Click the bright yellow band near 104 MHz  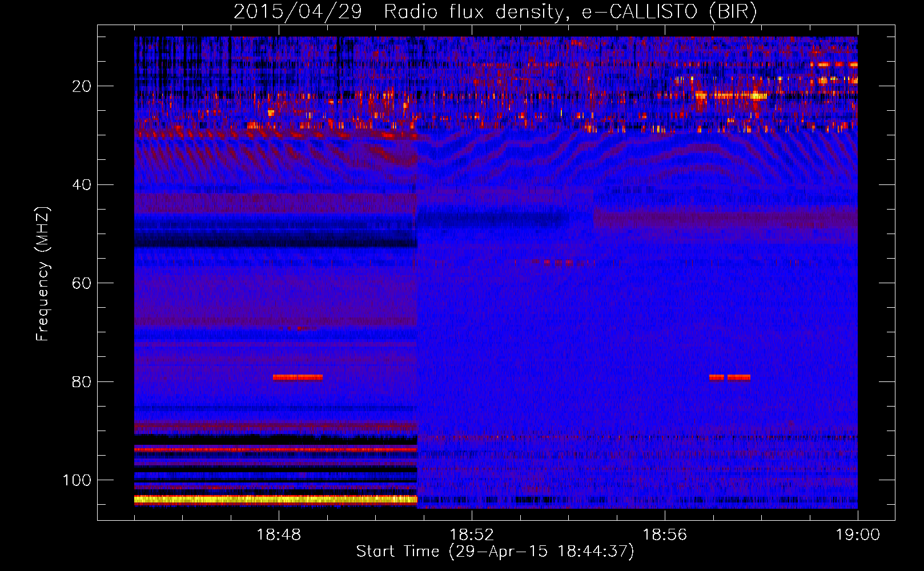click(x=276, y=500)
